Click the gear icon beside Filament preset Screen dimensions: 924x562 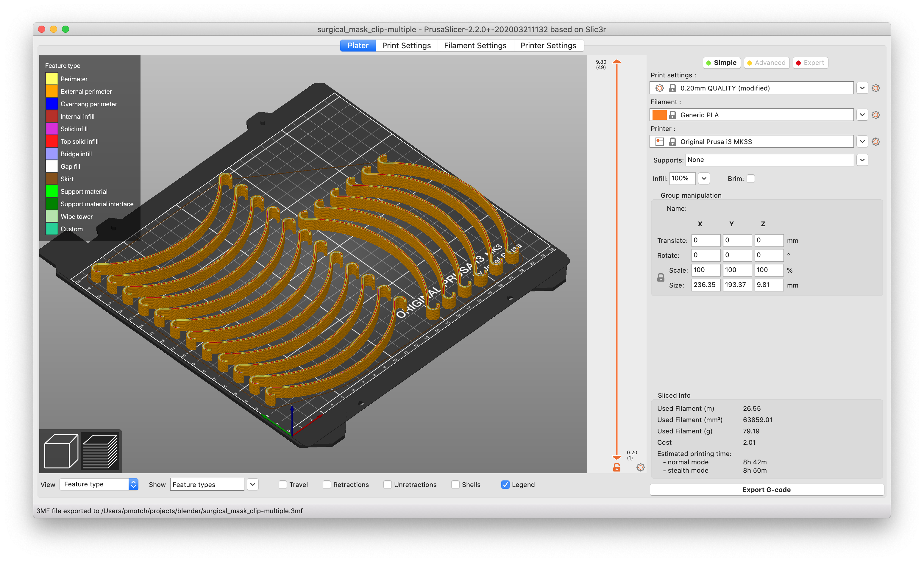pyautogui.click(x=875, y=115)
